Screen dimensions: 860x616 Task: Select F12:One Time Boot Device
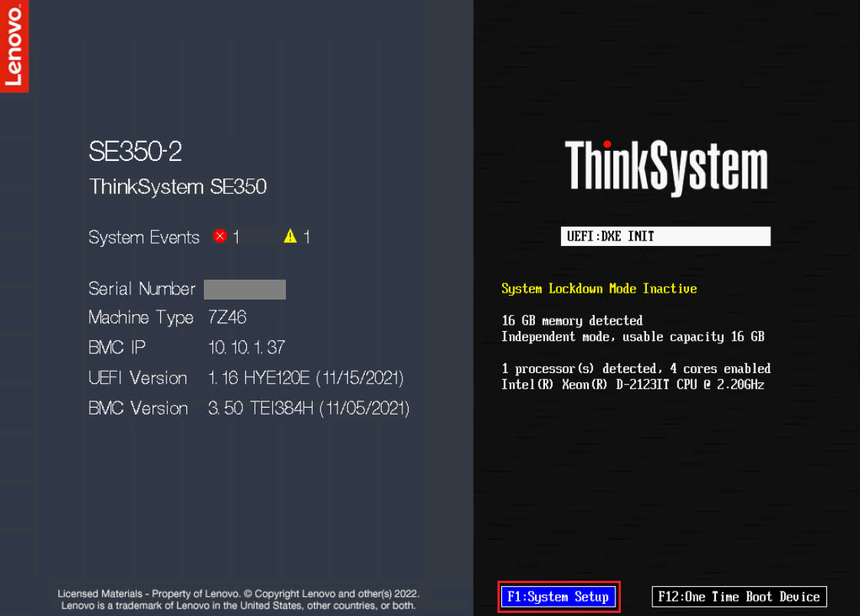click(x=739, y=597)
